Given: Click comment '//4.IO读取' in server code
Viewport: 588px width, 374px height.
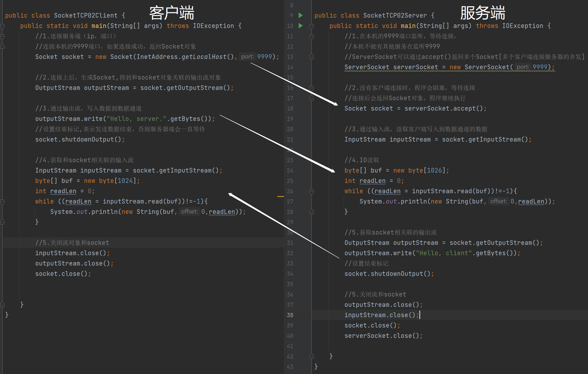Looking at the screenshot, I should coord(362,160).
